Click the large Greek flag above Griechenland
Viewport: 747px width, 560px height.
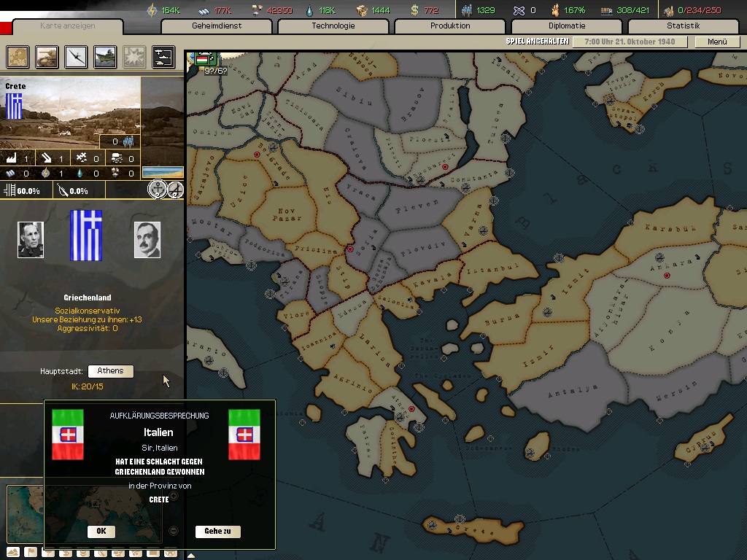[86, 236]
